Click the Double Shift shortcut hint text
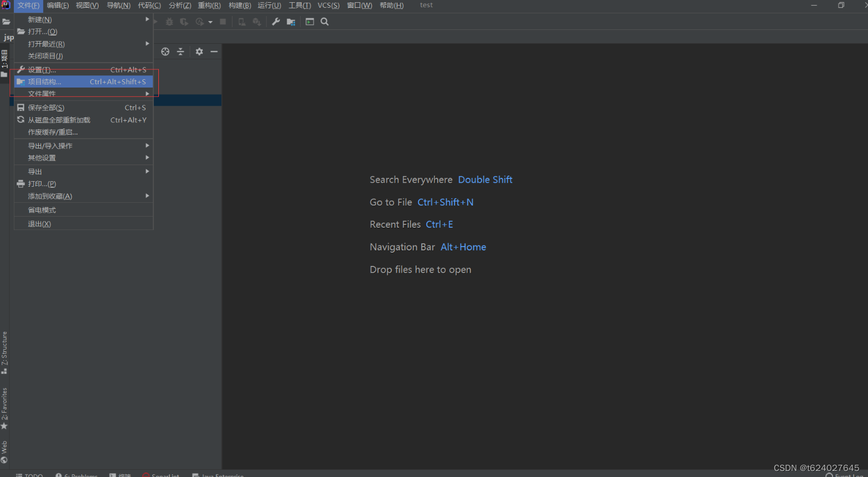 click(485, 179)
